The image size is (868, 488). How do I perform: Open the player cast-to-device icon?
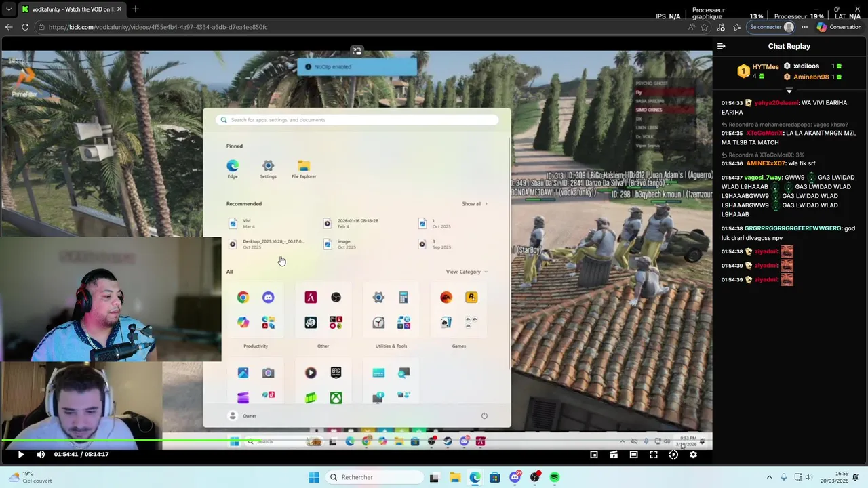[x=614, y=455]
